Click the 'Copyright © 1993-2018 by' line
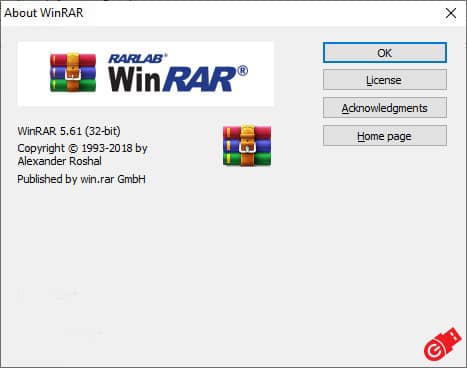The height and width of the screenshot is (368, 467). (x=82, y=148)
